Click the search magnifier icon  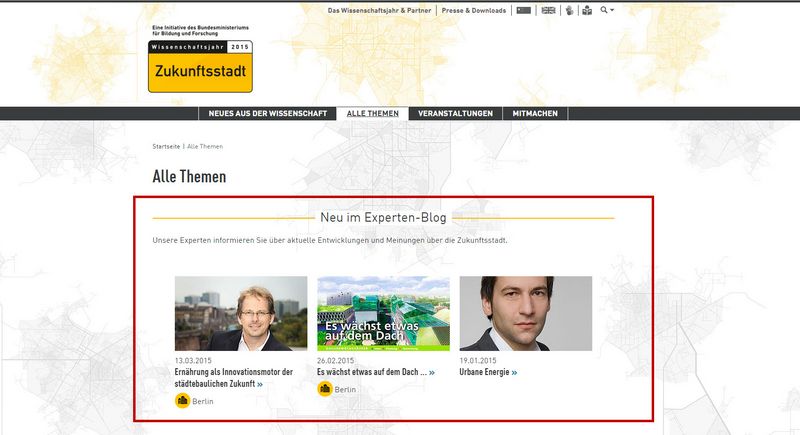coord(604,10)
